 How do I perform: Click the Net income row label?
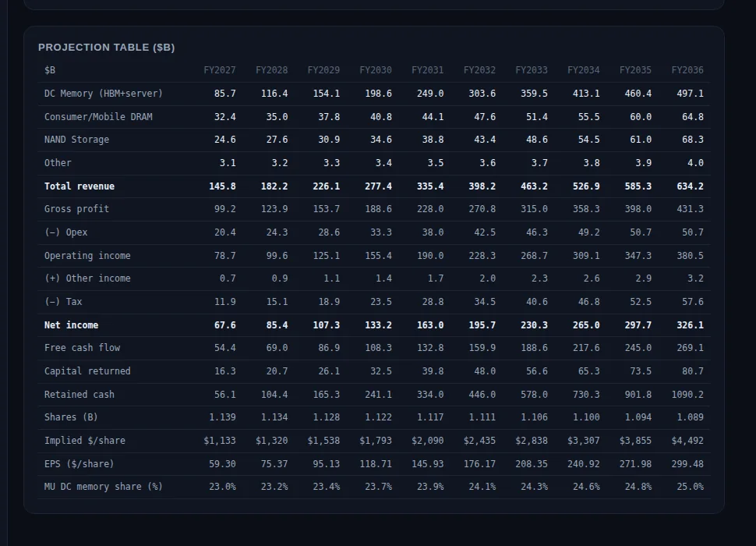(x=72, y=325)
